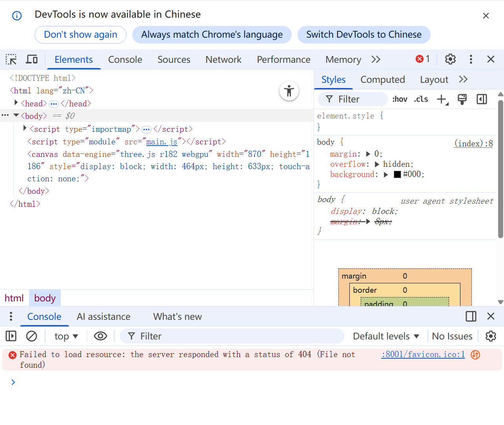Expand the margin shorthand property triangle
The height and width of the screenshot is (425, 504).
(x=368, y=154)
